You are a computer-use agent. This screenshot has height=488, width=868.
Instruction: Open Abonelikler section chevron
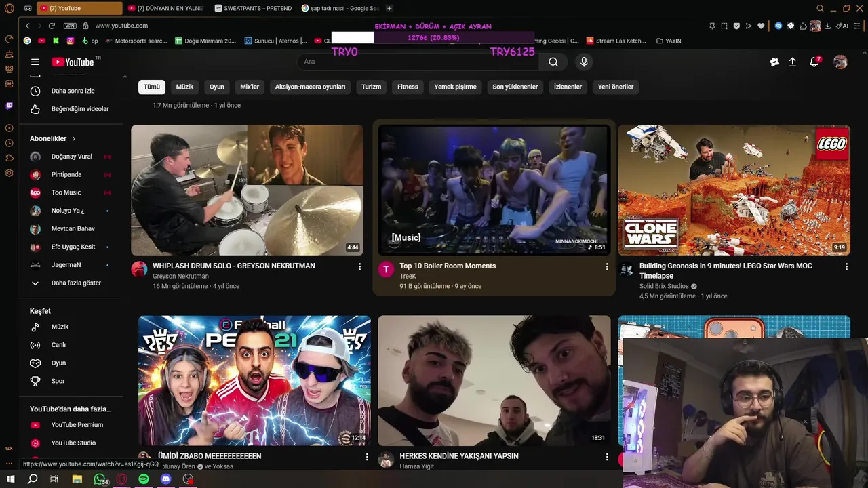pos(74,138)
